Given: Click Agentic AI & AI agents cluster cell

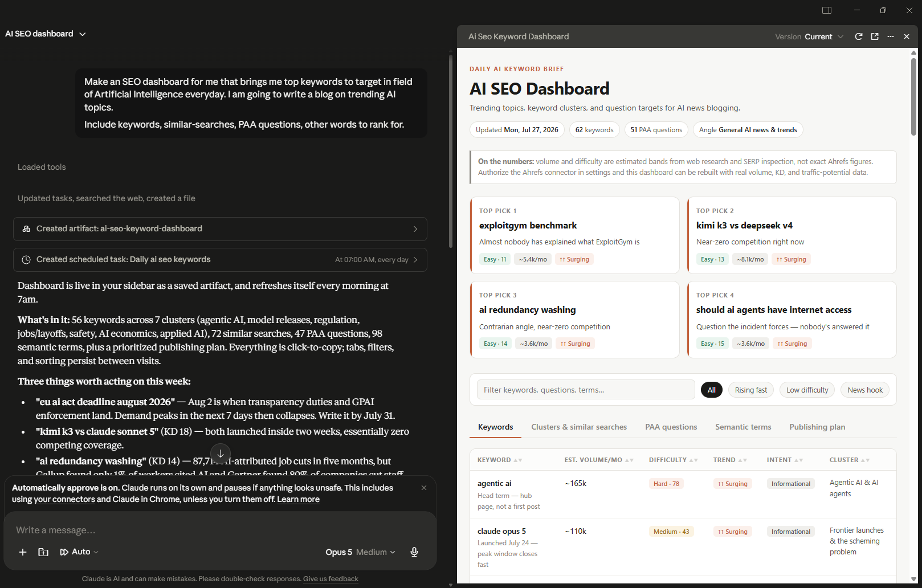Looking at the screenshot, I should pyautogui.click(x=854, y=488).
